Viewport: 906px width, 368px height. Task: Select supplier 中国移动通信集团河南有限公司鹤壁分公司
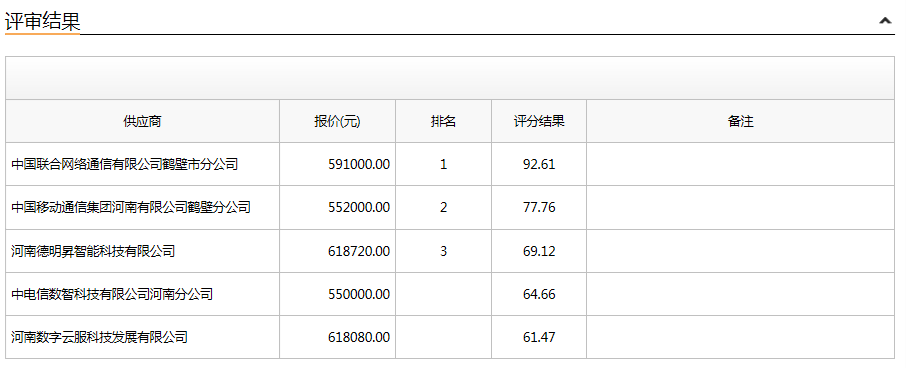[x=131, y=207]
